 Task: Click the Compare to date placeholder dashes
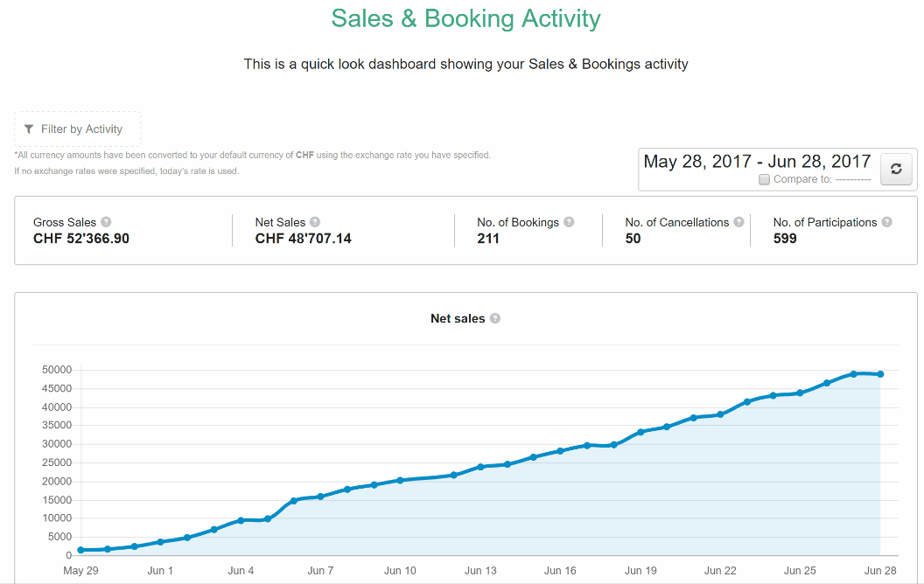pos(852,179)
